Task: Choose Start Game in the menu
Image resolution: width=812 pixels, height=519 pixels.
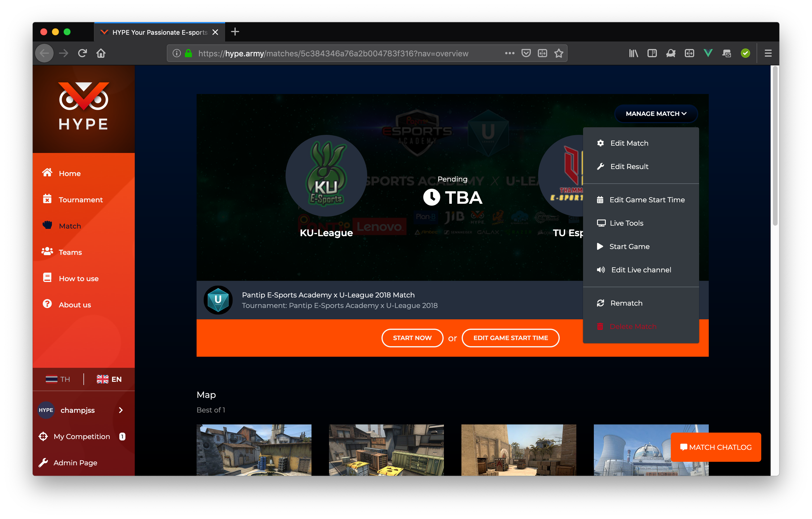Action: [x=641, y=246]
